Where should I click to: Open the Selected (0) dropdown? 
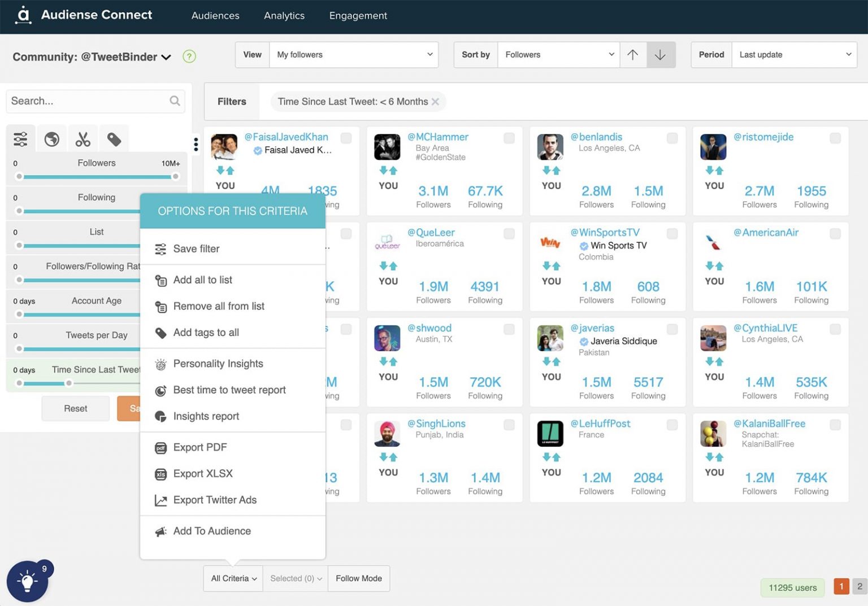pos(296,578)
